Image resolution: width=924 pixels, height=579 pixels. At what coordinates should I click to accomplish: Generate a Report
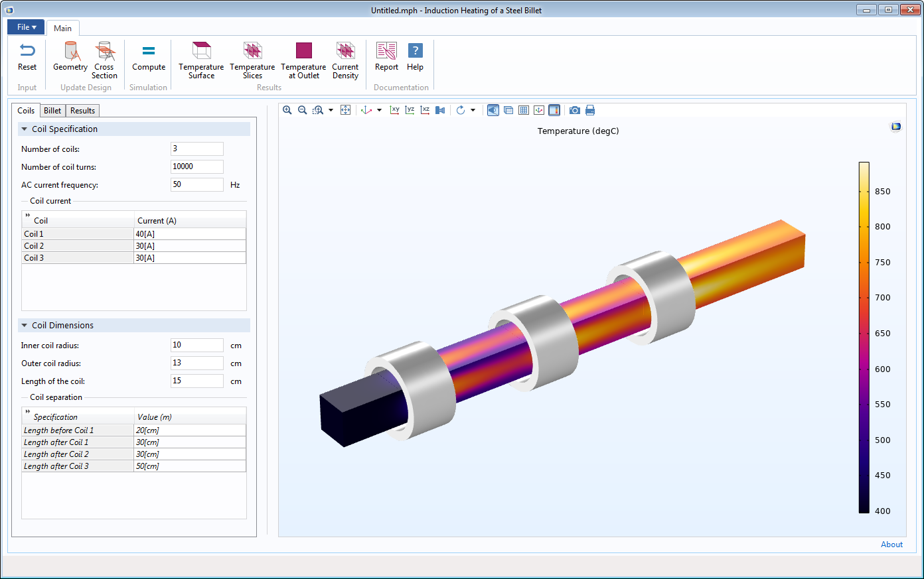(x=386, y=58)
